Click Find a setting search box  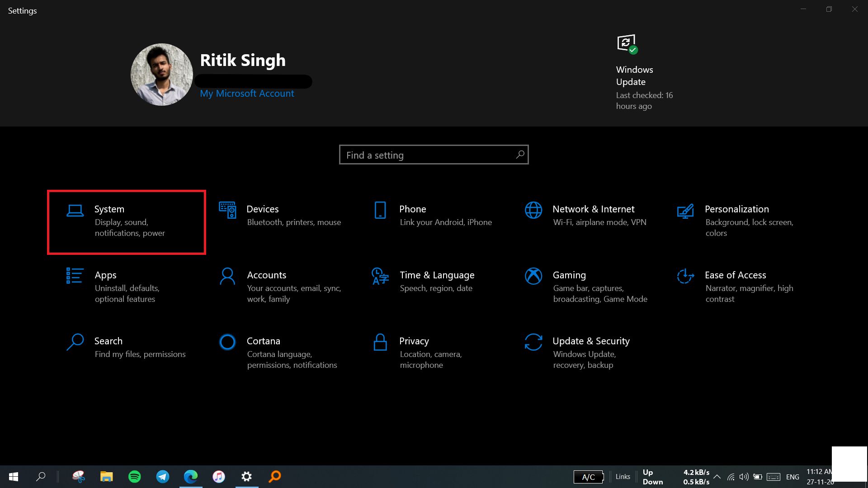pyautogui.click(x=434, y=155)
